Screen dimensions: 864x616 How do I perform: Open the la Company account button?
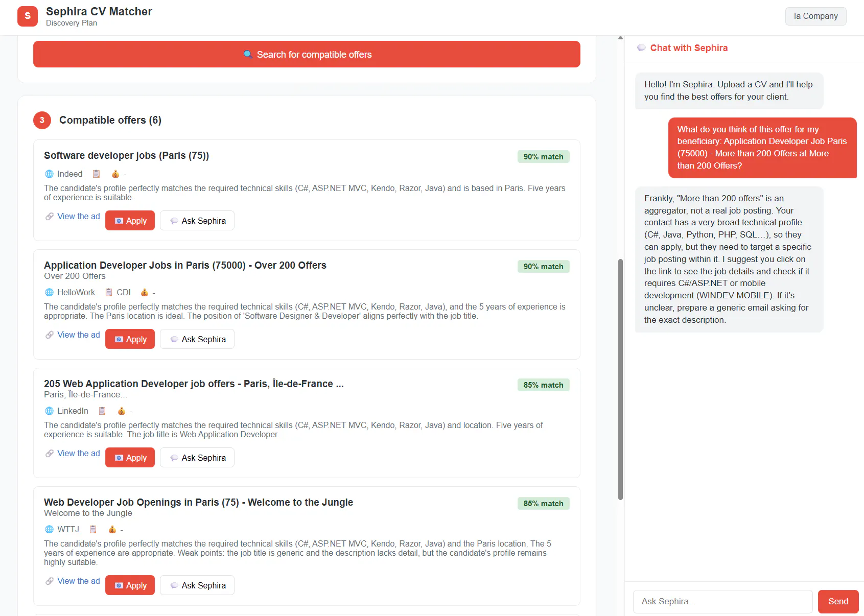tap(815, 16)
